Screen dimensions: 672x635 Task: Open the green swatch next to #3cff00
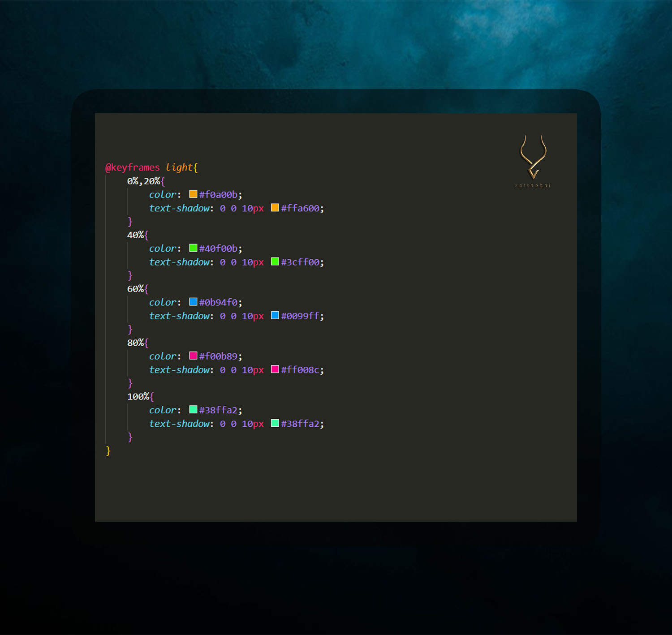click(275, 262)
